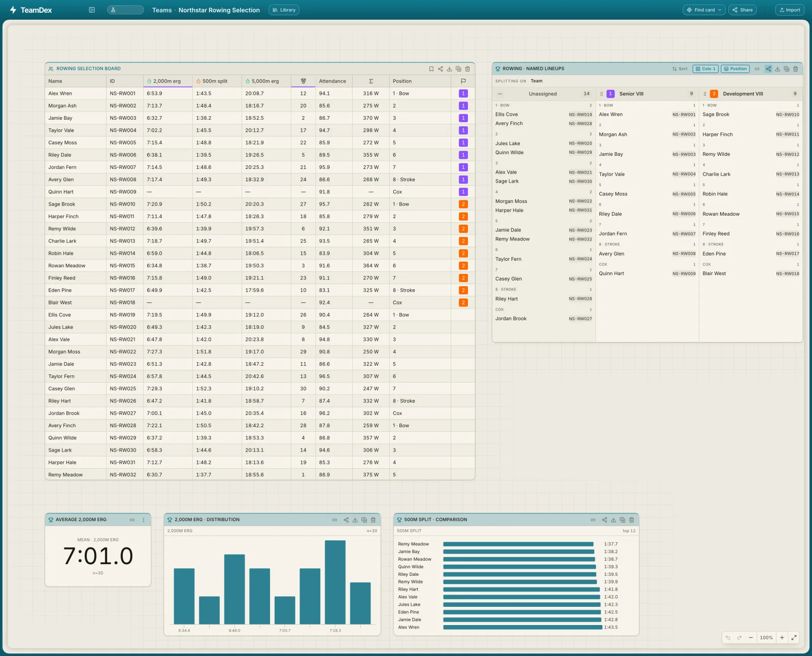
Task: Click the Import button
Action: tap(790, 10)
